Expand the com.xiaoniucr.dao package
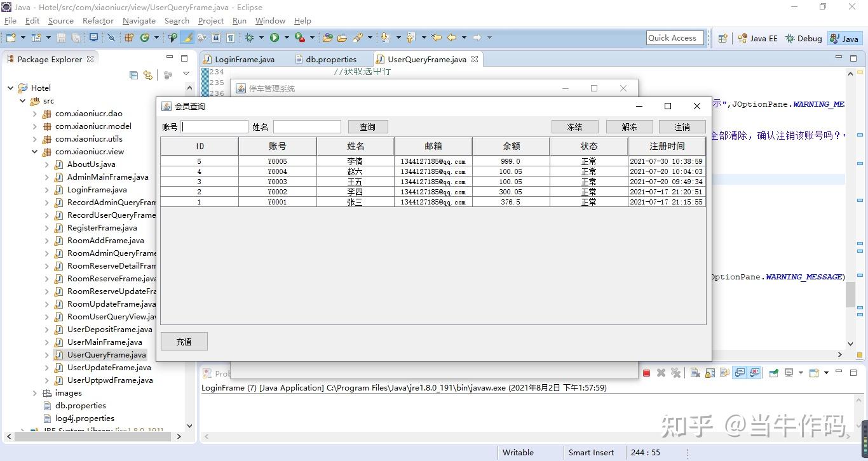The image size is (868, 461). [x=36, y=114]
